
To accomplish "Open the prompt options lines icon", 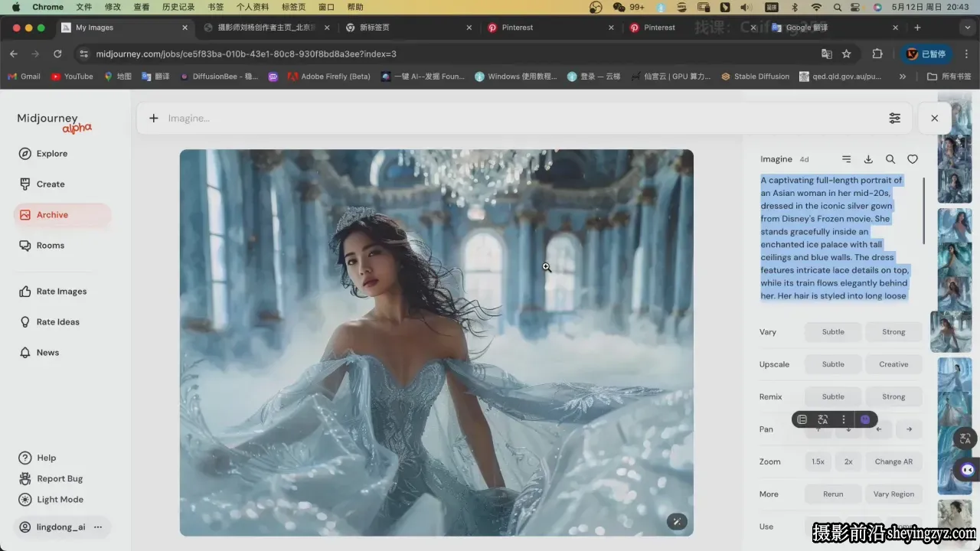I will click(x=846, y=159).
